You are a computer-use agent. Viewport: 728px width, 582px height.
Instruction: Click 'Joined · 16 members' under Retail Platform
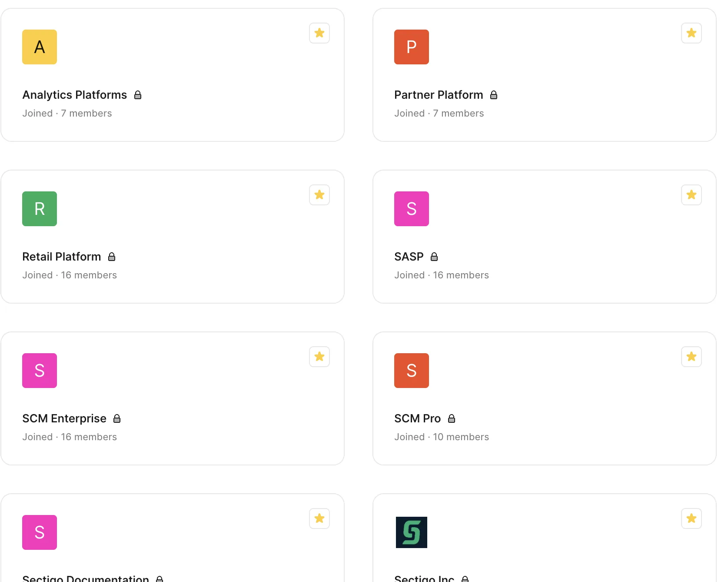pyautogui.click(x=70, y=275)
